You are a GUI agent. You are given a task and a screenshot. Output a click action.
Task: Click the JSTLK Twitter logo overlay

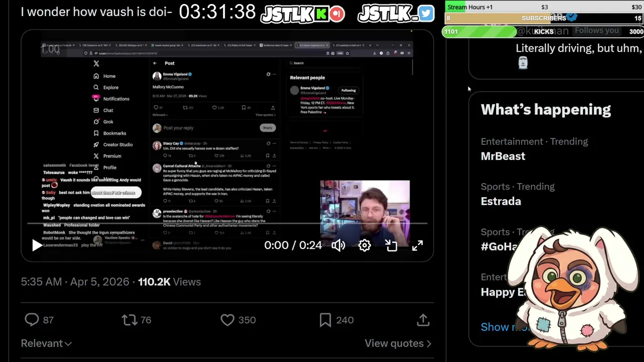click(396, 14)
